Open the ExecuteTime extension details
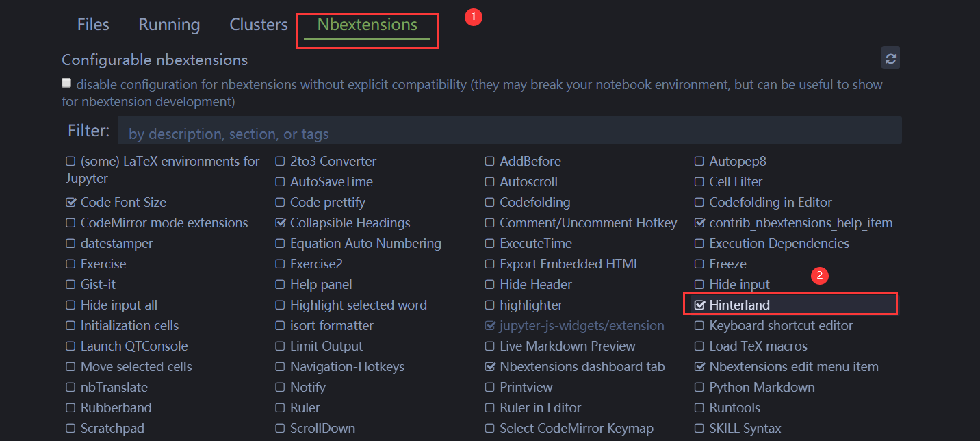 coord(536,244)
